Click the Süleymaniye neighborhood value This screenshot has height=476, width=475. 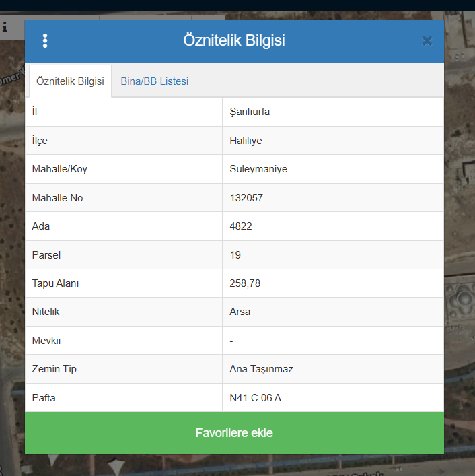point(258,169)
